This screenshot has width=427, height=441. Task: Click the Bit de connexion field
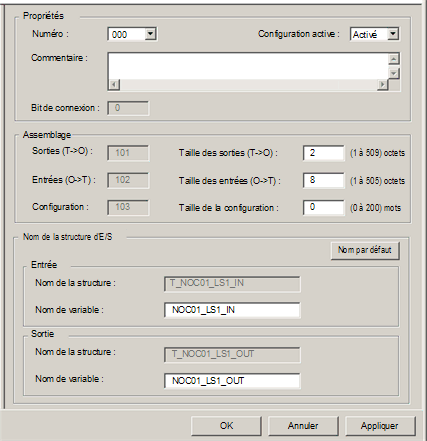[x=128, y=108]
